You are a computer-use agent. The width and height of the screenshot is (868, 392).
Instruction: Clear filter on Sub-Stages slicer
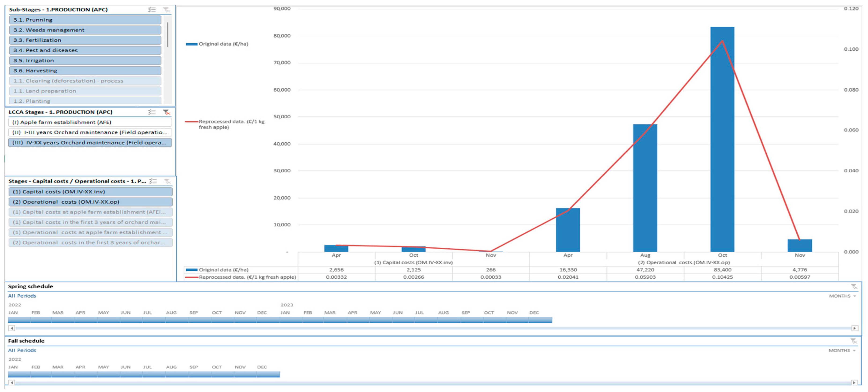(167, 9)
